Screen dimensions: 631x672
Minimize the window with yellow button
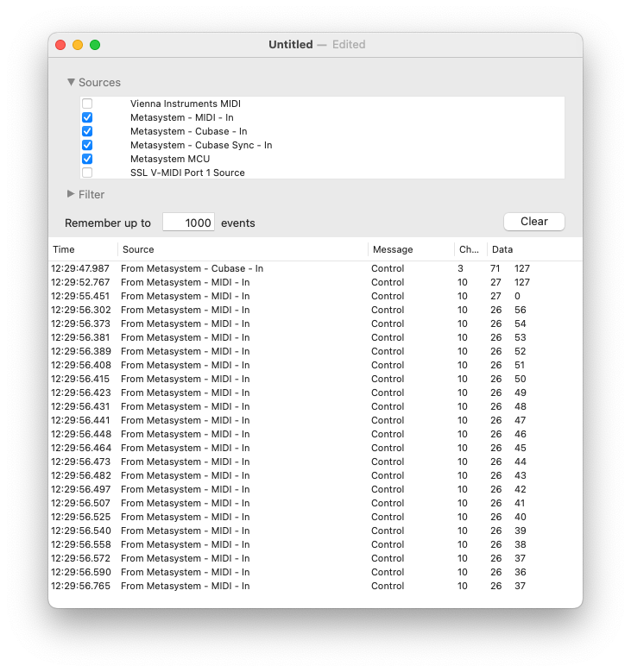[x=78, y=45]
